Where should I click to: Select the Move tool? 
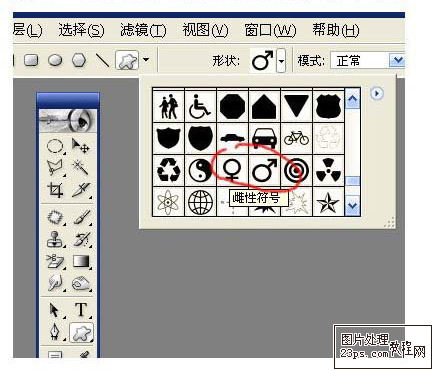[80, 146]
